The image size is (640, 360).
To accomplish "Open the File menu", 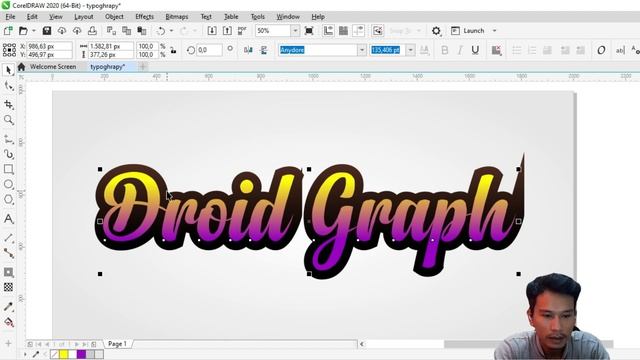I will 10,17.
